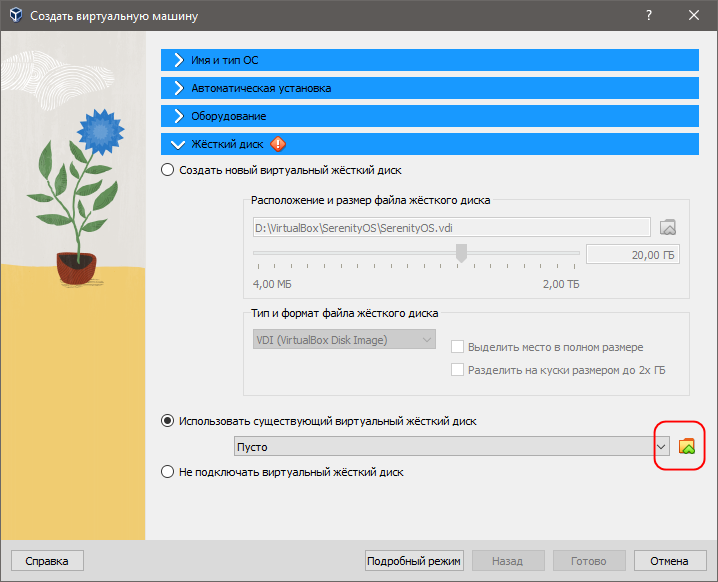The width and height of the screenshot is (718, 582).
Task: Click the Подробный режим button
Action: point(414,561)
